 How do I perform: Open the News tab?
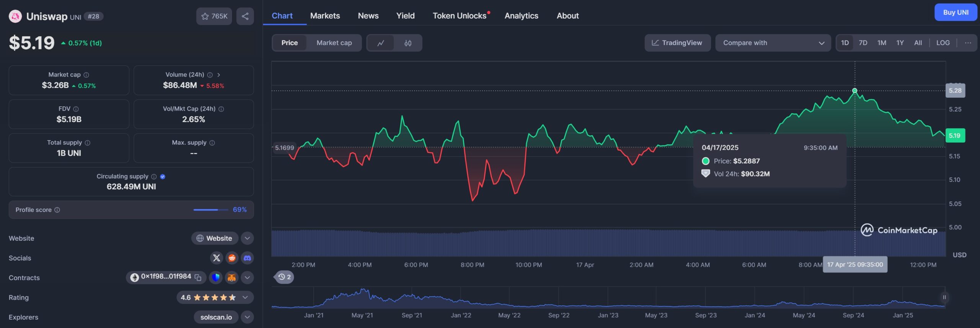pyautogui.click(x=368, y=16)
